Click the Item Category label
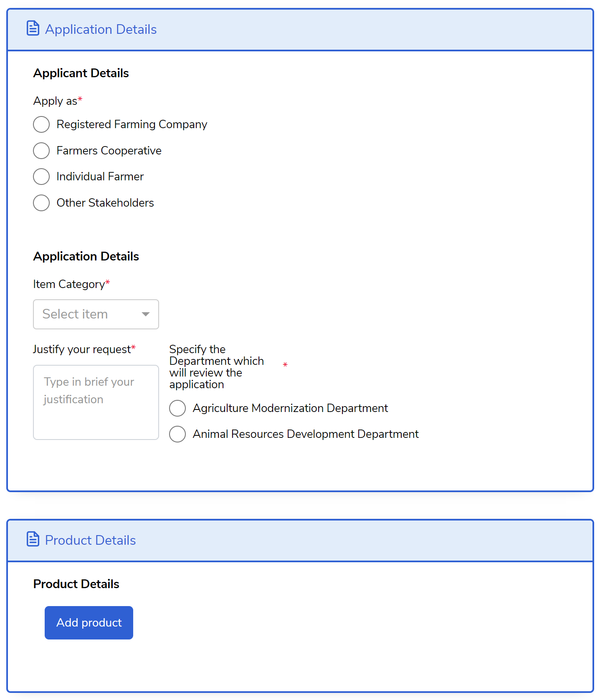The height and width of the screenshot is (700, 600). (69, 284)
